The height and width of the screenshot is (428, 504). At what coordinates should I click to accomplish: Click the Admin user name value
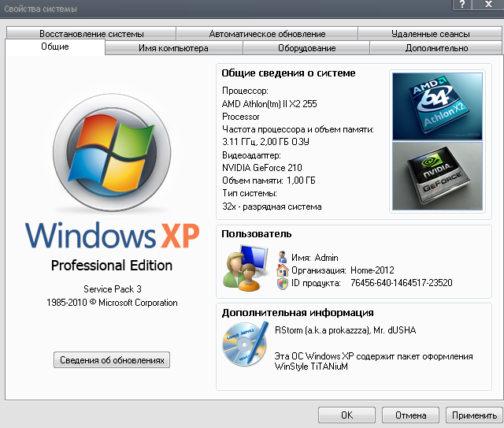point(326,258)
